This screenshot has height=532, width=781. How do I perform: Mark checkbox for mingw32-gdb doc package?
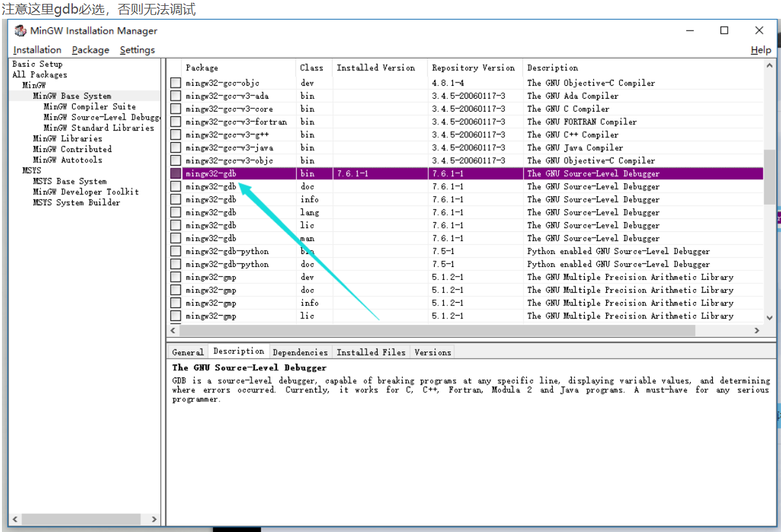click(x=175, y=187)
